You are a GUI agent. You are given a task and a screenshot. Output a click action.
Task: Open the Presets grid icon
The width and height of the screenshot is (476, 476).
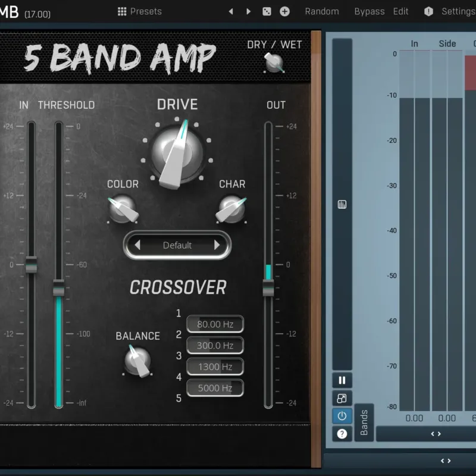pos(122,11)
